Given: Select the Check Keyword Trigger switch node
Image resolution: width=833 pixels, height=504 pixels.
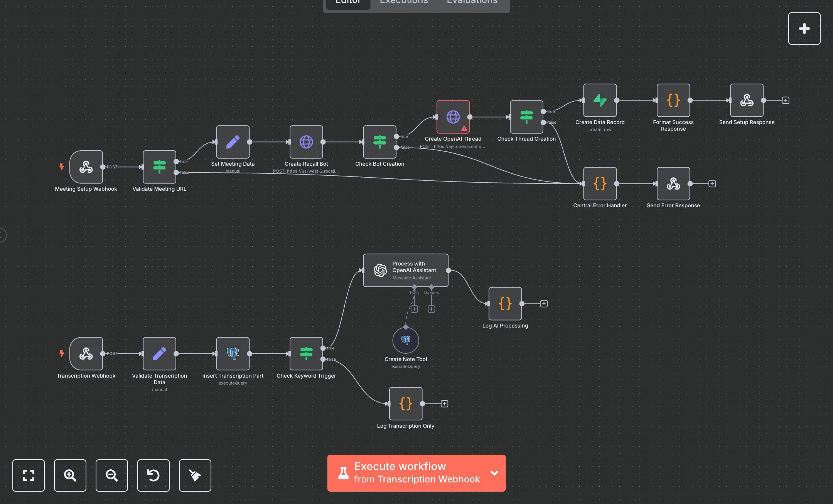Looking at the screenshot, I should 306,354.
